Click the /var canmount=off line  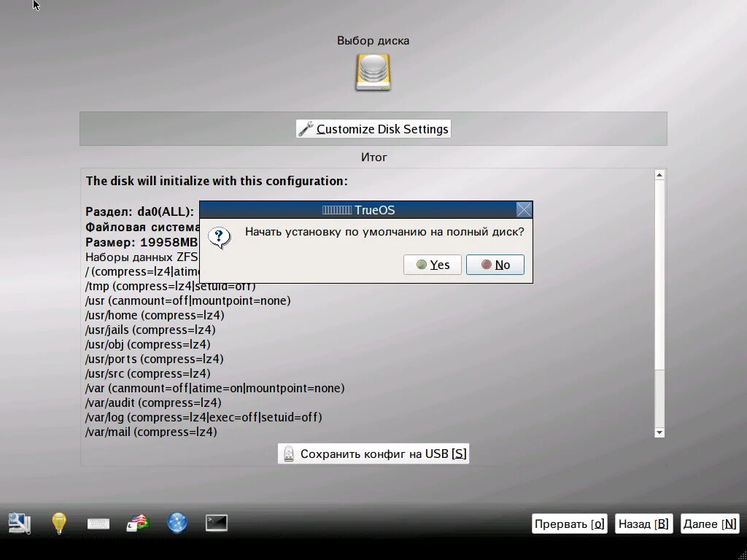pyautogui.click(x=215, y=388)
